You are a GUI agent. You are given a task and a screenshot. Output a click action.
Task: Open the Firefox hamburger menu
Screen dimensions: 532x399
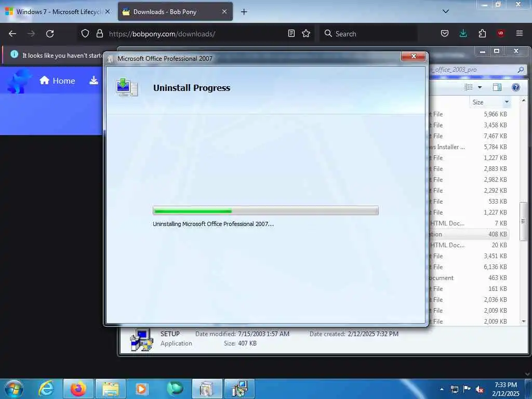[x=520, y=33]
